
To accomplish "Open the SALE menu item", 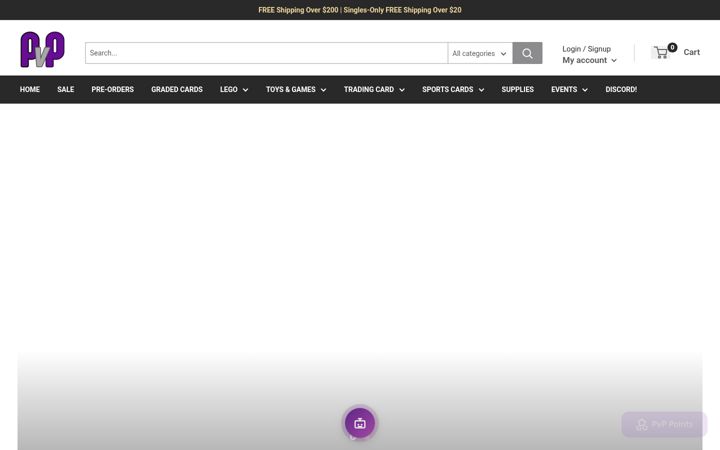I will point(66,90).
